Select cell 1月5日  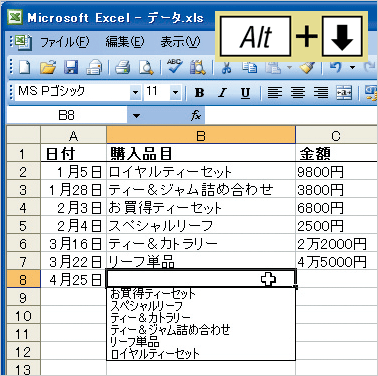tap(73, 172)
